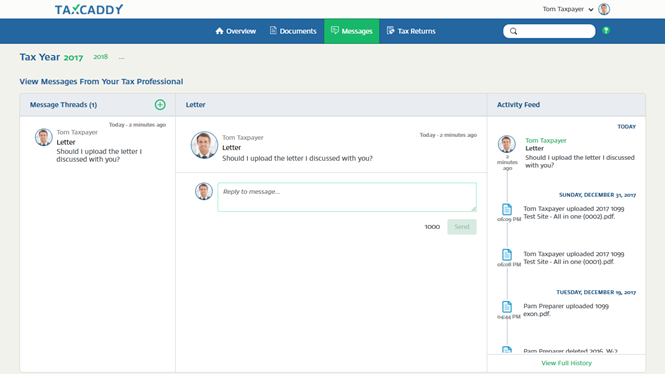The image size is (665, 374).
Task: Click the Tax Returns pencil icon
Action: tap(390, 31)
